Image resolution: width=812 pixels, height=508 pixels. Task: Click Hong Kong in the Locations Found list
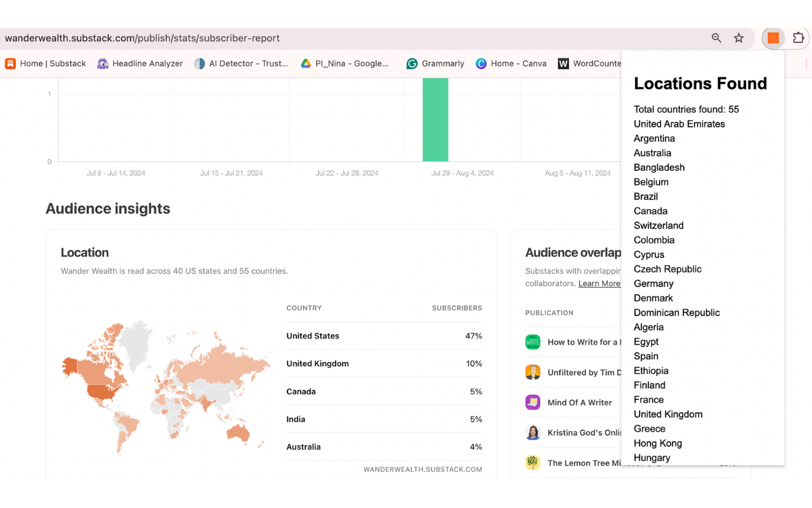pos(658,444)
